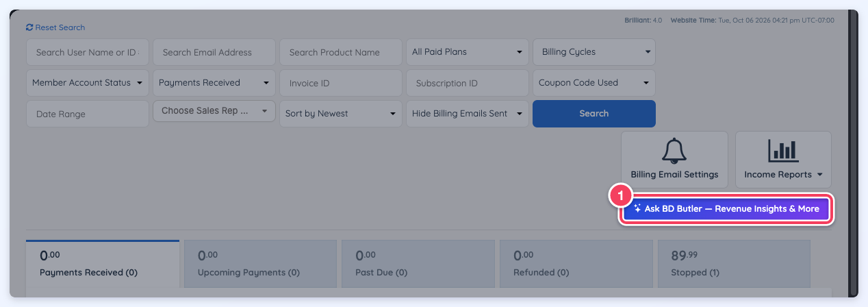Screen dimensions: 868x307
Task: Switch to the Stopped (1) tab
Action: (734, 263)
